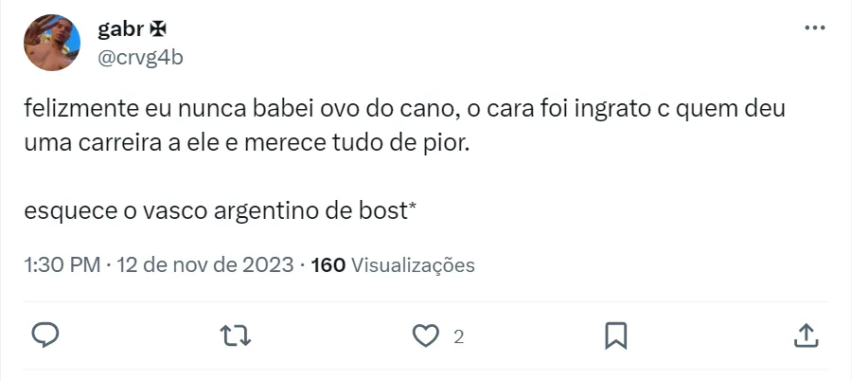Click the 160 view count number
The height and width of the screenshot is (381, 868).
(328, 265)
